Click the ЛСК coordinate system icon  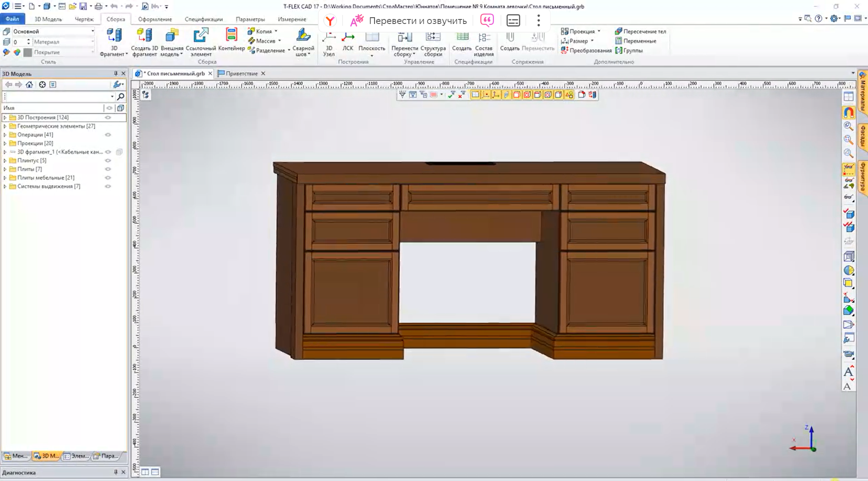(348, 42)
